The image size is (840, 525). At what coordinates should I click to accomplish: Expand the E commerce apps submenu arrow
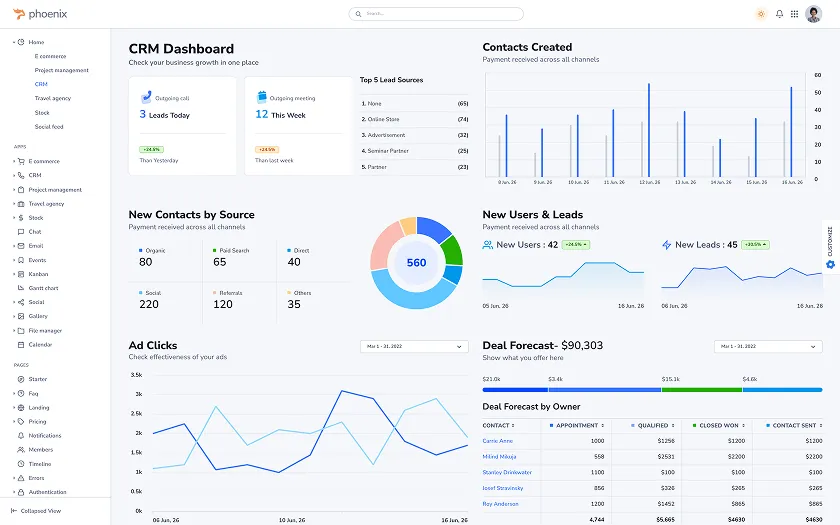14,161
